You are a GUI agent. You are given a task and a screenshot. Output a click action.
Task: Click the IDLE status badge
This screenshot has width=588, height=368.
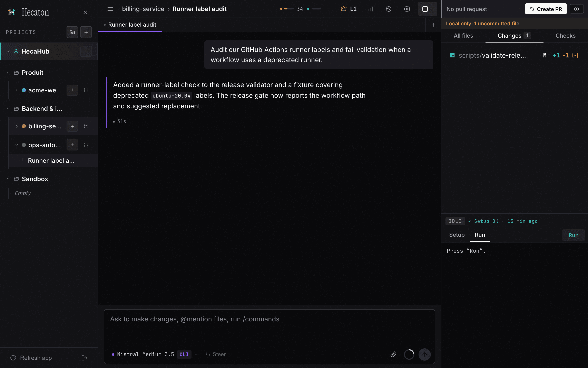[455, 221]
